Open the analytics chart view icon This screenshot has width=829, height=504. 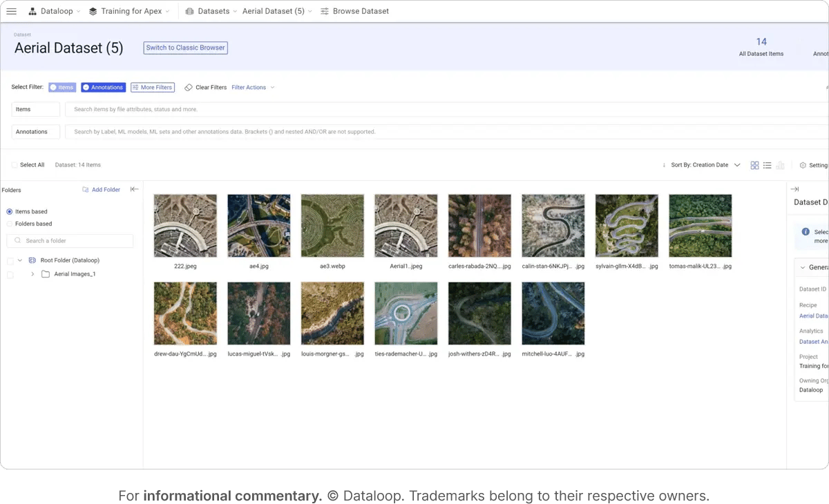click(780, 165)
